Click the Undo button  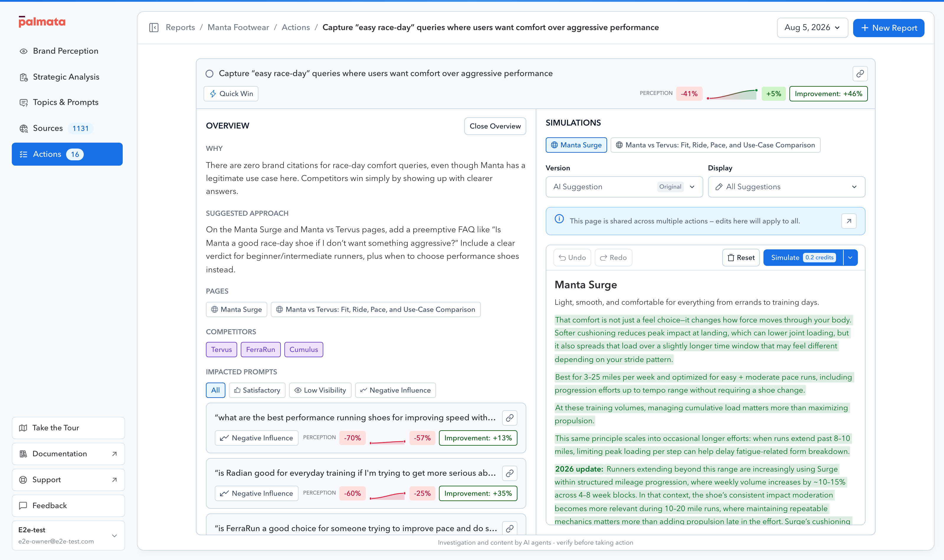572,257
